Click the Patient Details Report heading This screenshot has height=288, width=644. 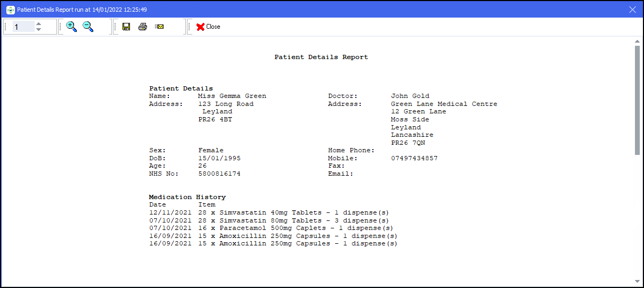(x=321, y=57)
